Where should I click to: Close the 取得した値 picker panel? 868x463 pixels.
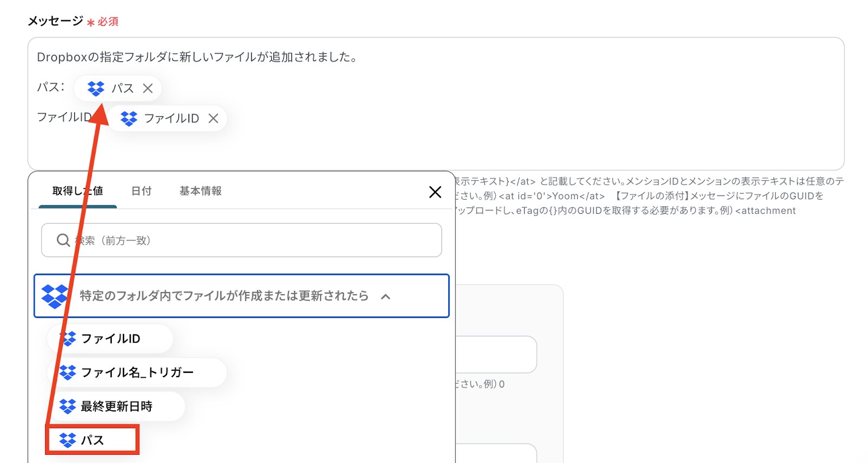coord(435,192)
